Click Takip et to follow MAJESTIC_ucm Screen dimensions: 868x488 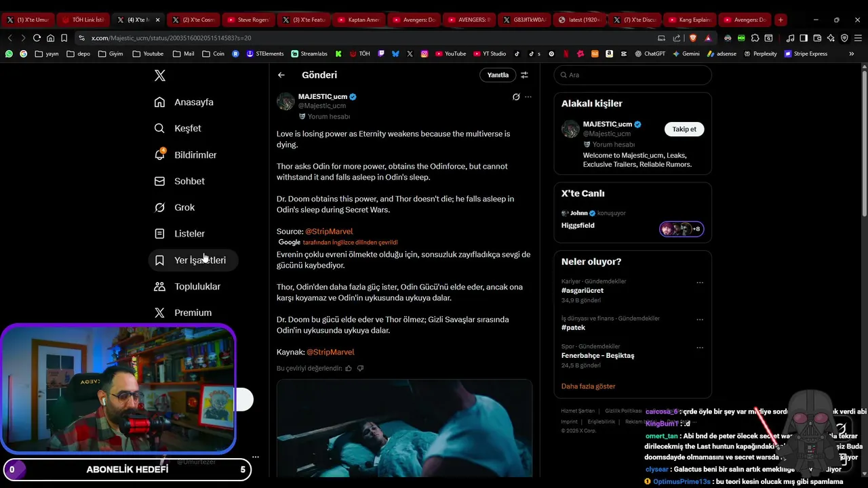tap(684, 129)
